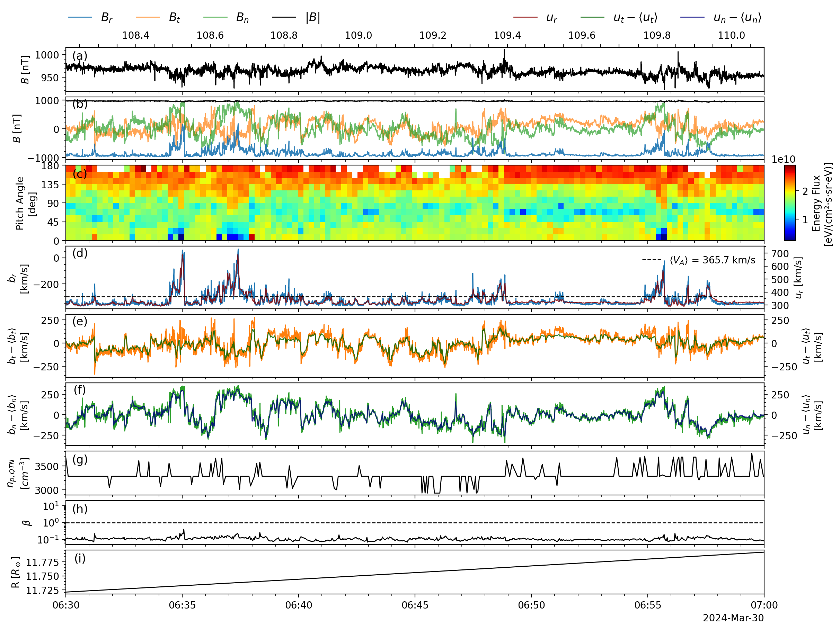Viewport: 840px width, 630px height.
Task: Click the green Bn legend line
Action: (x=215, y=17)
